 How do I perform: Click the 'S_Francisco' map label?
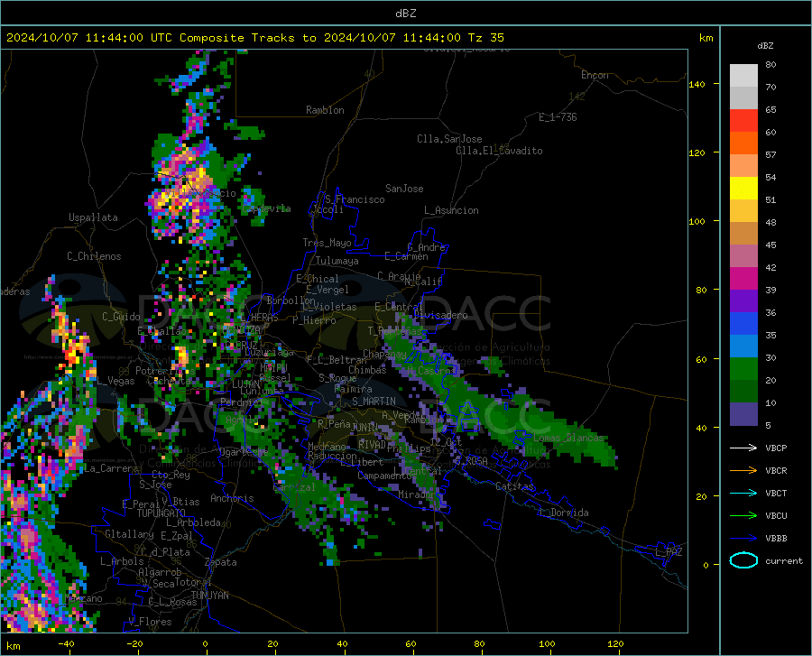355,199
